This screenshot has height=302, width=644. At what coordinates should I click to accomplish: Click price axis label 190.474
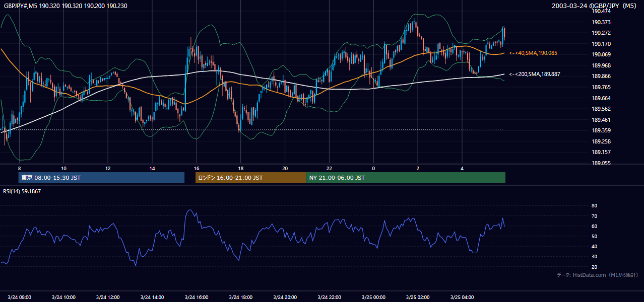coord(601,12)
